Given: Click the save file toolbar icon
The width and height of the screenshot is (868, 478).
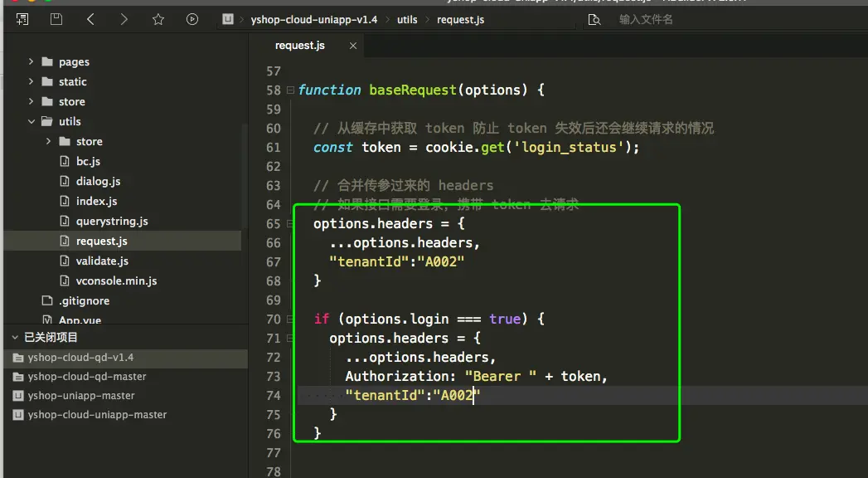Looking at the screenshot, I should 56,19.
